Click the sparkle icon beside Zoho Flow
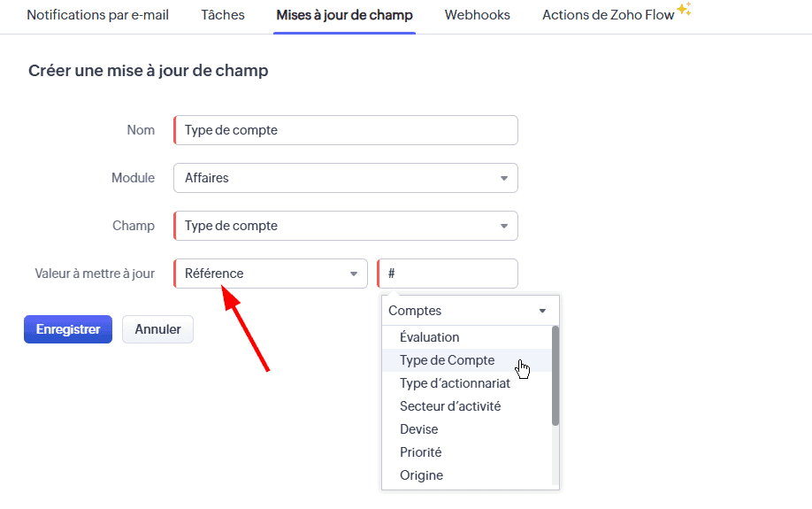 684,10
